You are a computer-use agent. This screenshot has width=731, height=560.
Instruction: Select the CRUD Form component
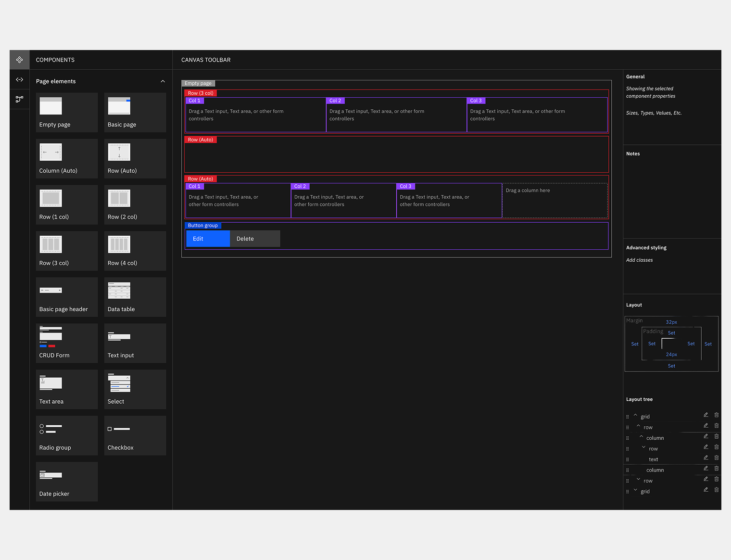click(67, 343)
